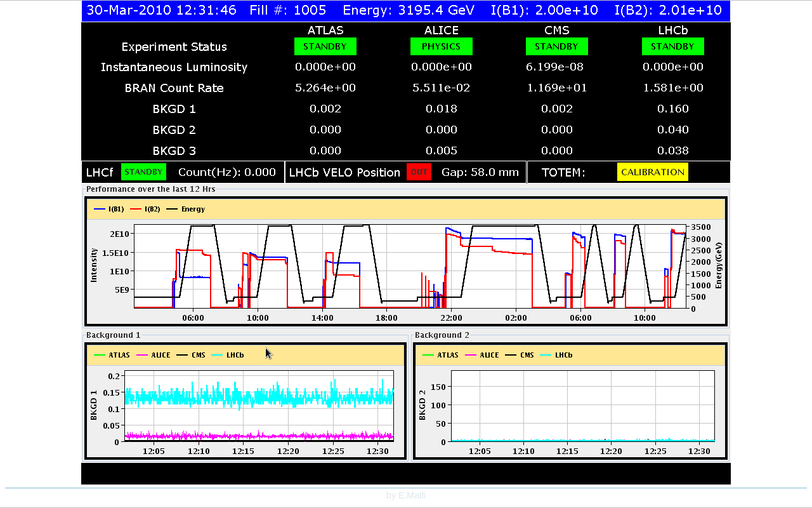Toggle I(B1) blue legend entry in performance chart
The height and width of the screenshot is (508, 812).
pos(109,209)
